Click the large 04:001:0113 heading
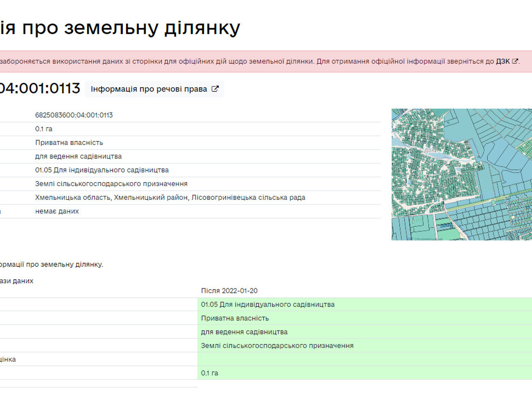 (x=39, y=88)
